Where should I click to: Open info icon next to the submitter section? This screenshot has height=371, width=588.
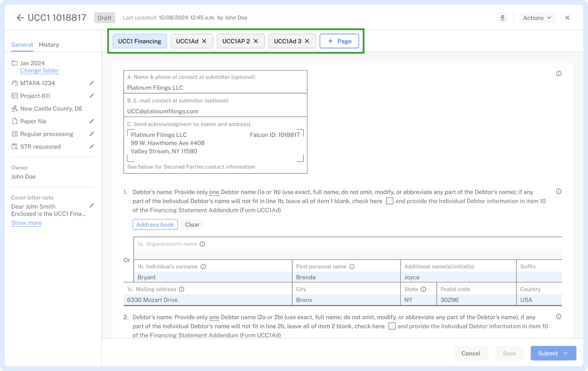point(559,74)
